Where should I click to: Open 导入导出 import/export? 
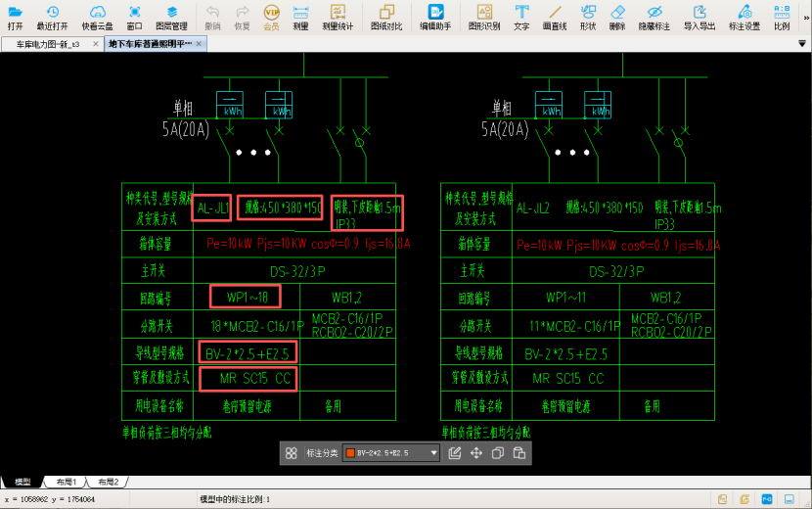click(x=699, y=17)
